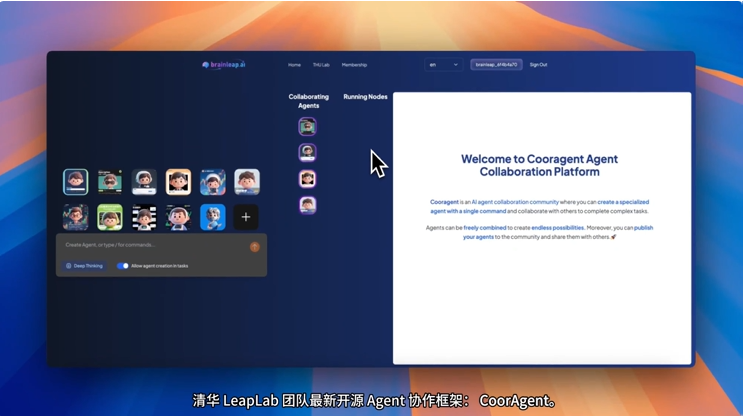Click the 'Collaborating Agents' heading
The height and width of the screenshot is (416, 744).
point(308,101)
